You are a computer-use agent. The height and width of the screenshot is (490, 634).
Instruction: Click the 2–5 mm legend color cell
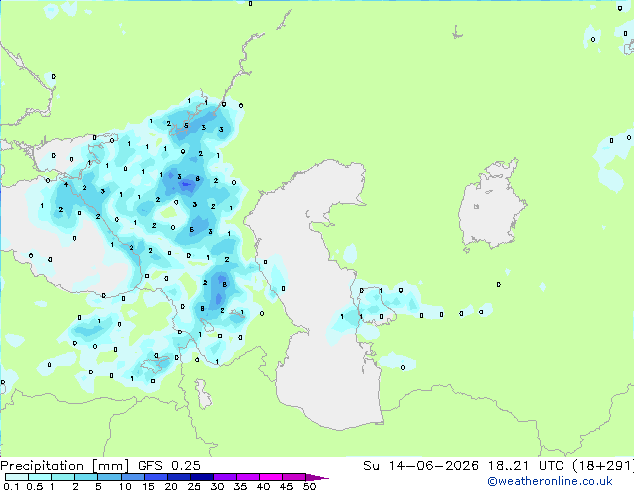[x=86, y=477]
